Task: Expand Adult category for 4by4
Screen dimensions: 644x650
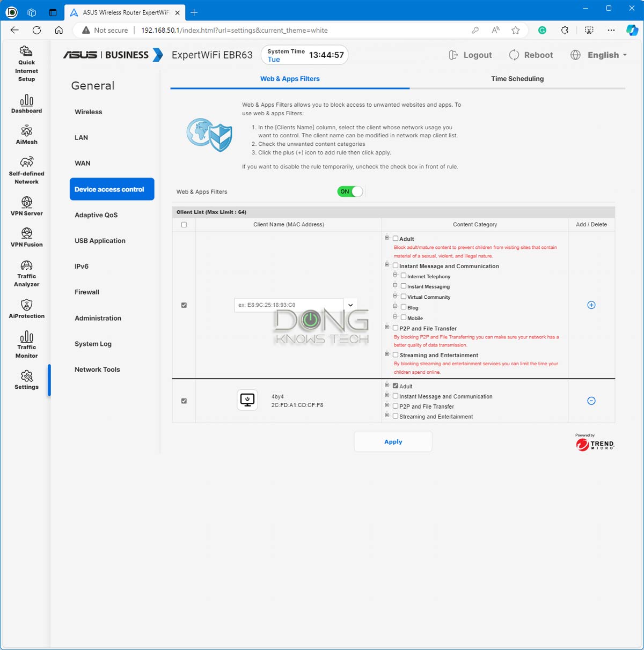Action: point(387,385)
